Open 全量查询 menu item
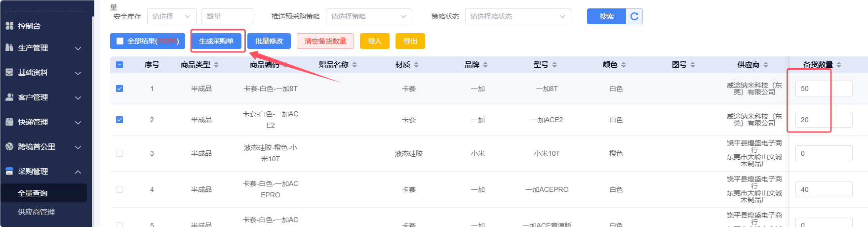 click(x=33, y=193)
